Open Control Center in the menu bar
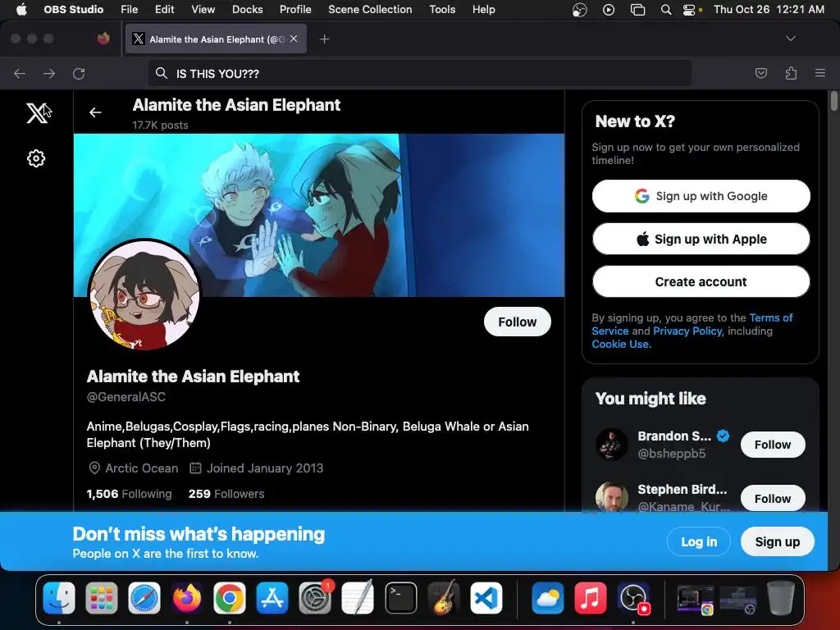This screenshot has height=630, width=840. (689, 10)
